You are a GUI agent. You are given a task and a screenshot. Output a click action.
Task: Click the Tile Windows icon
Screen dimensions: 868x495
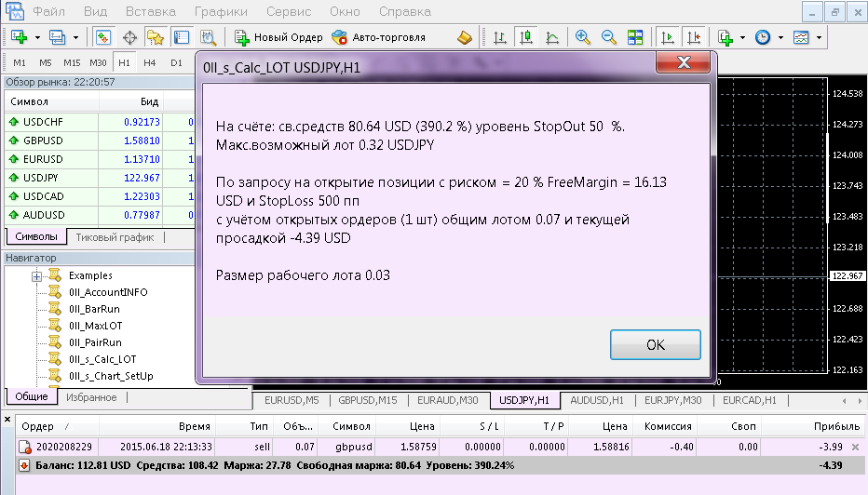[x=635, y=37]
